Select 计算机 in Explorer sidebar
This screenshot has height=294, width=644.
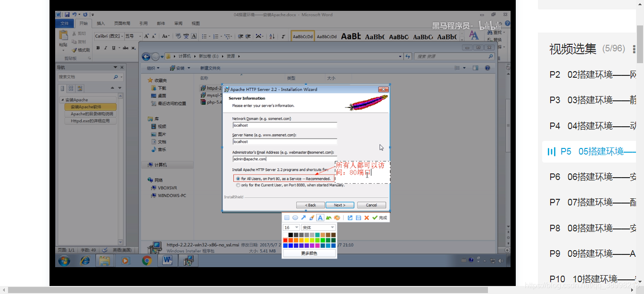point(157,165)
